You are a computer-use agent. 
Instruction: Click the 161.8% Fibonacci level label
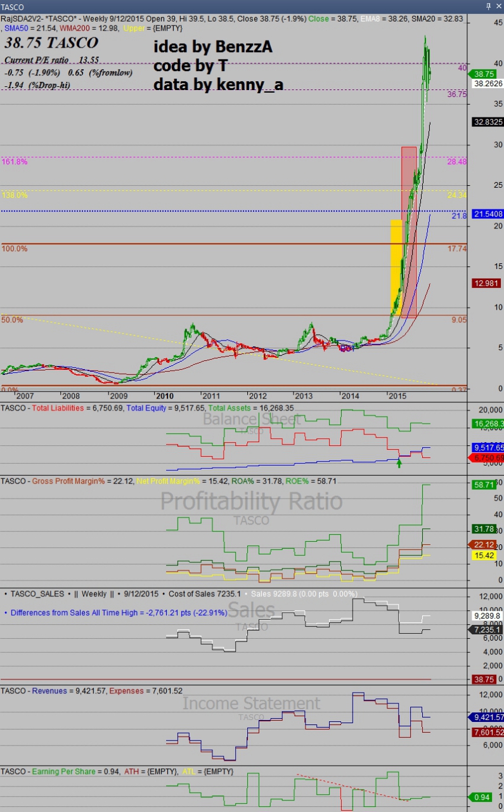[x=15, y=162]
